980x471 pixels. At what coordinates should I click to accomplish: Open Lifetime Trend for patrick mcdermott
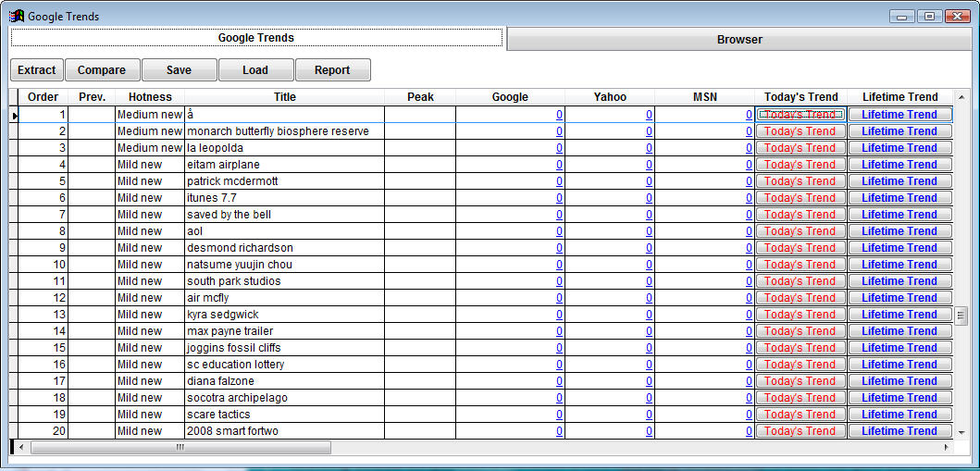[x=900, y=181]
